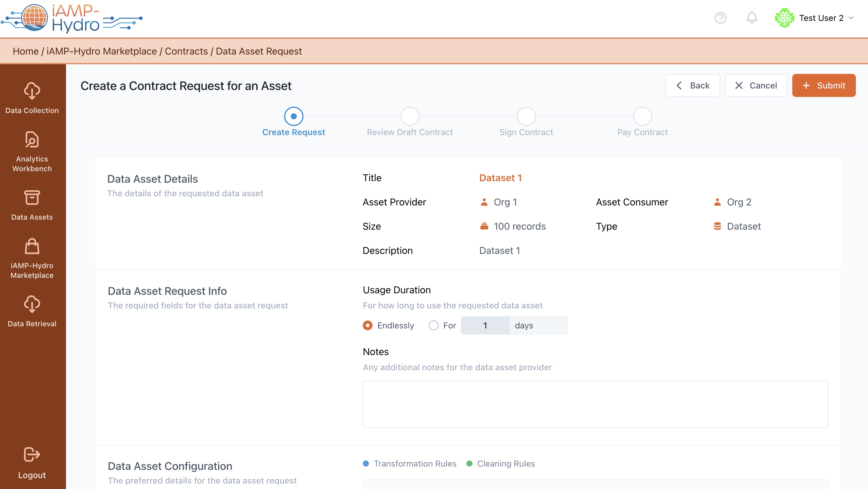The height and width of the screenshot is (489, 868).
Task: Select the For days radio option
Action: 433,325
